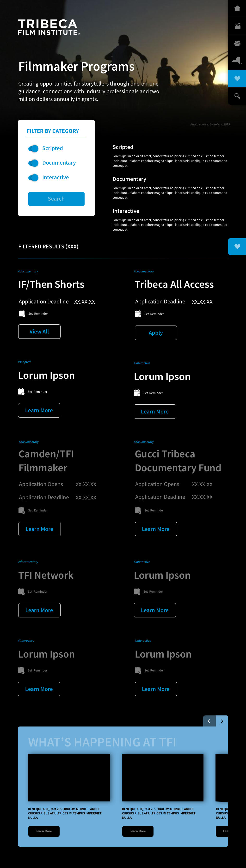Viewport: 246px width, 868px height.
Task: Click the Scripted description heading on the right
Action: point(123,147)
